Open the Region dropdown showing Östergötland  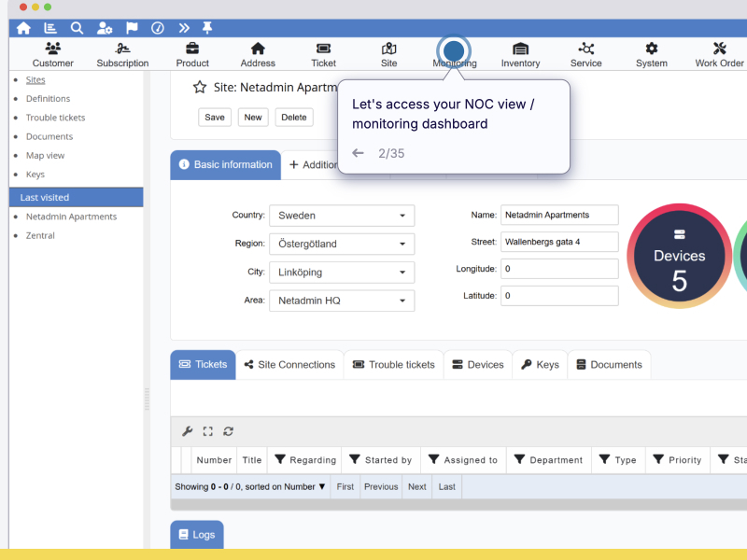pyautogui.click(x=342, y=244)
